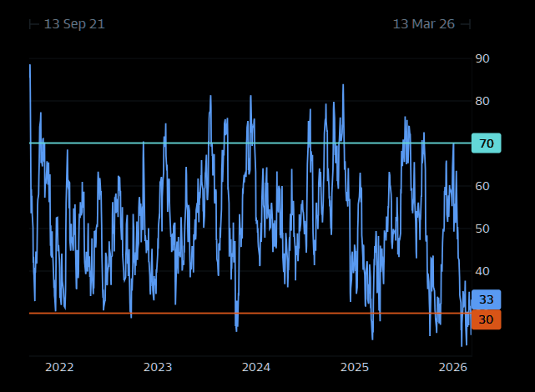Click the 50 value on price scale
The height and width of the screenshot is (392, 535).
point(482,229)
